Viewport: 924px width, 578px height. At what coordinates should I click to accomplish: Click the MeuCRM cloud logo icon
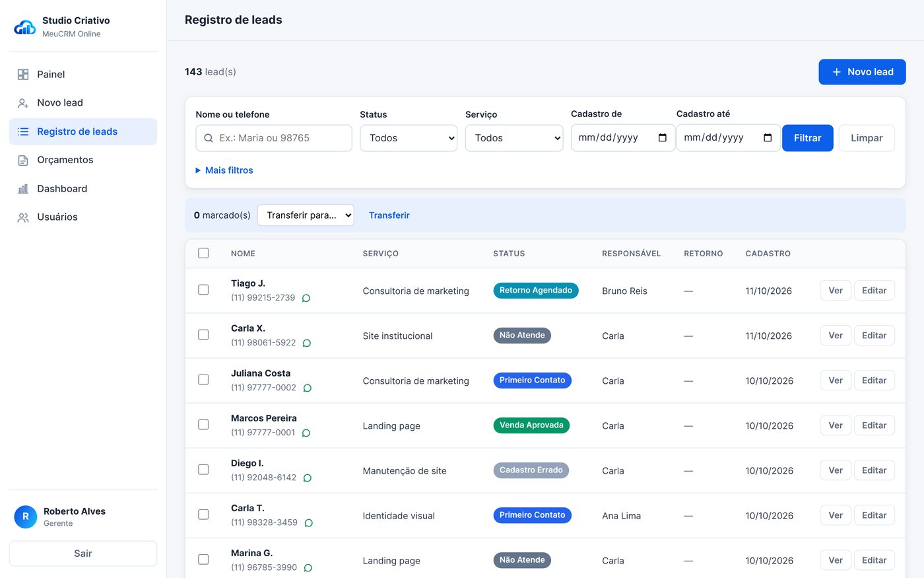pos(25,26)
